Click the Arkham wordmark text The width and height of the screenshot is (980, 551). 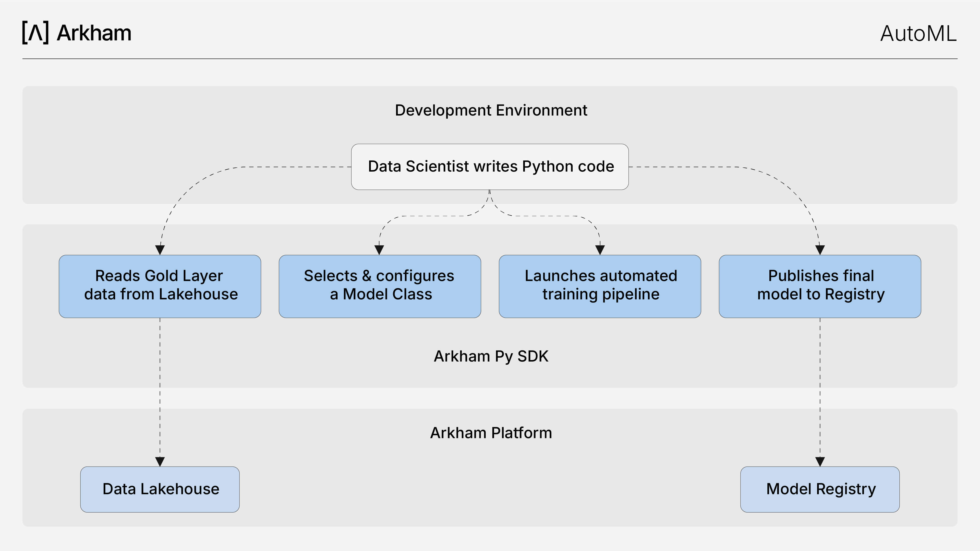pos(94,33)
